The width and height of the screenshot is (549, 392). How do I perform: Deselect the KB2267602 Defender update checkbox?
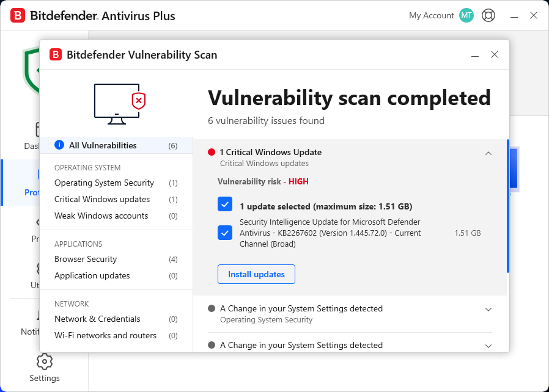point(225,233)
